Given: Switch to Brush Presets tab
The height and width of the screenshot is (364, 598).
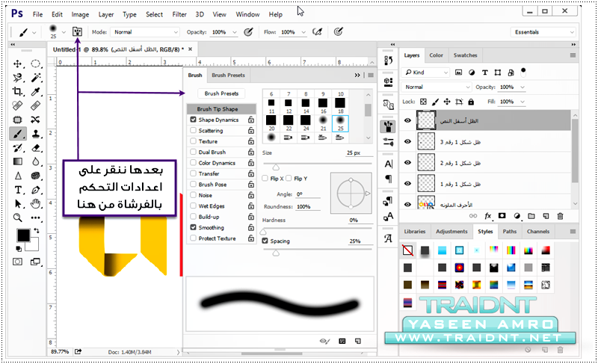Looking at the screenshot, I should pos(228,75).
